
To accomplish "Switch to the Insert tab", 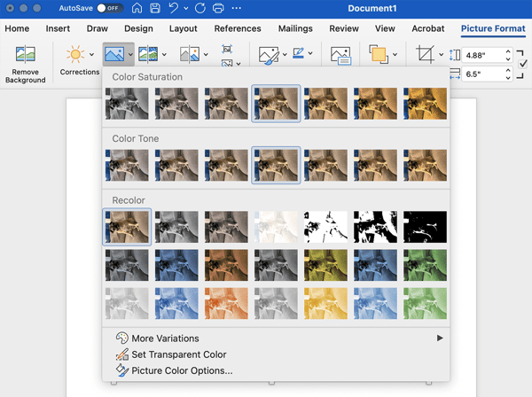I will pyautogui.click(x=58, y=28).
